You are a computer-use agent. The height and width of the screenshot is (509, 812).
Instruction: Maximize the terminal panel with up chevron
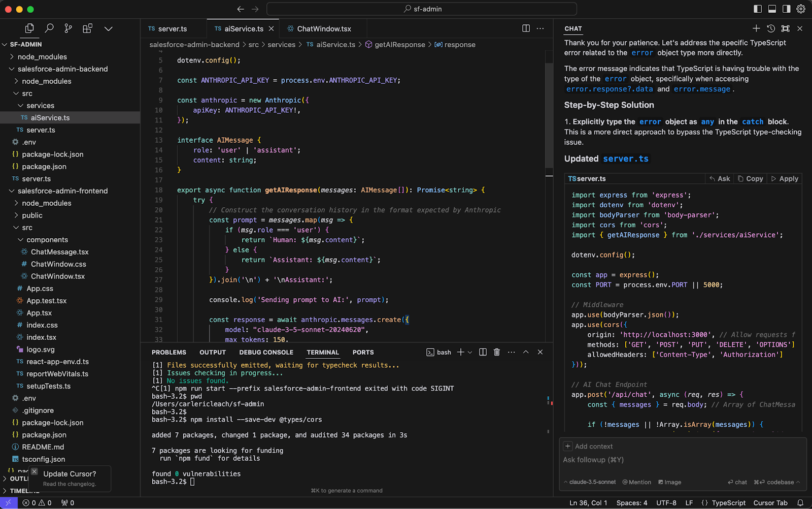pyautogui.click(x=526, y=352)
